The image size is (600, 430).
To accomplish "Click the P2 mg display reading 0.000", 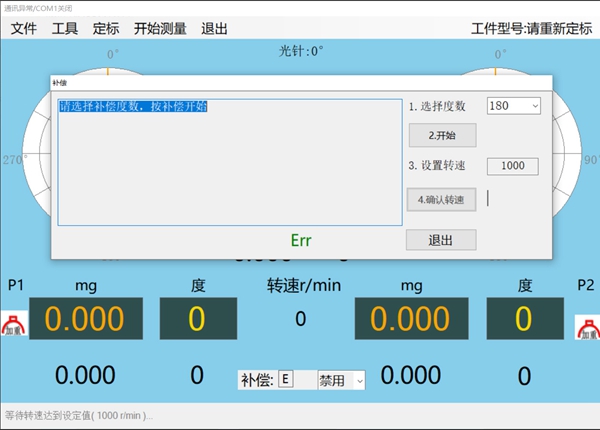I will [412, 319].
